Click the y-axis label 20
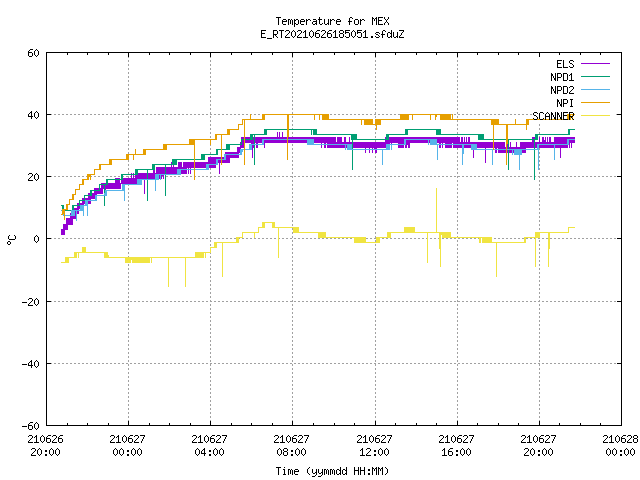The height and width of the screenshot is (480, 640). tap(33, 177)
